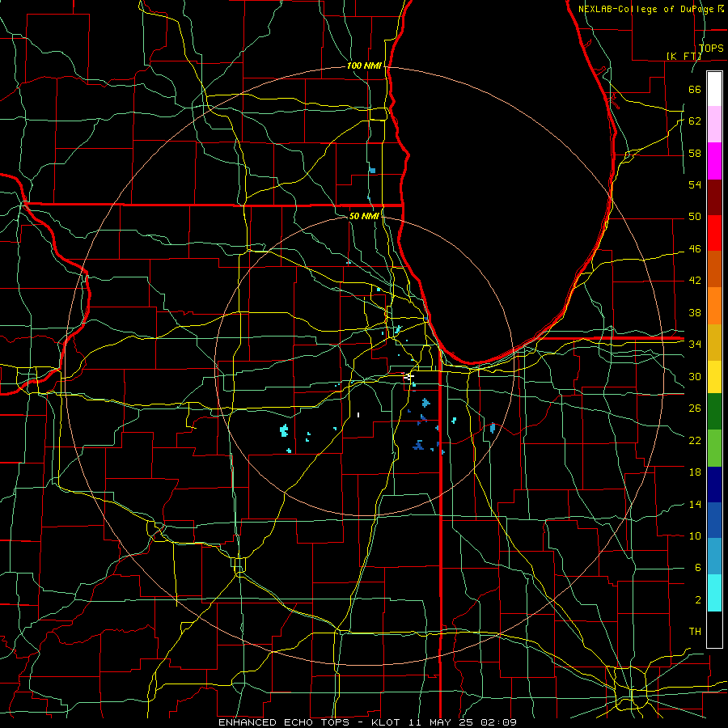Click the "46" legend value
728x728 pixels.
[x=695, y=249]
